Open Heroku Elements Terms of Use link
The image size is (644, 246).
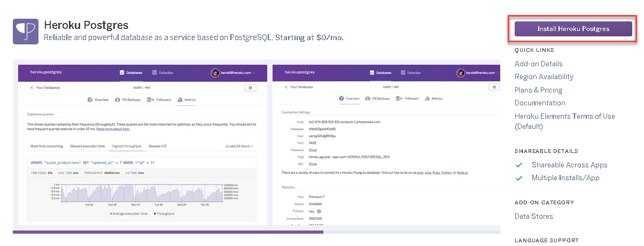[x=564, y=121]
